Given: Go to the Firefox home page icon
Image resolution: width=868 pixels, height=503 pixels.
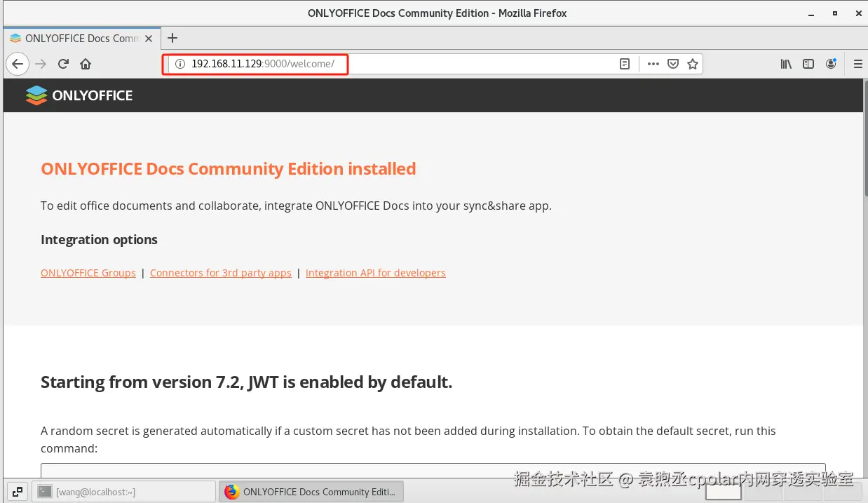Looking at the screenshot, I should (86, 64).
